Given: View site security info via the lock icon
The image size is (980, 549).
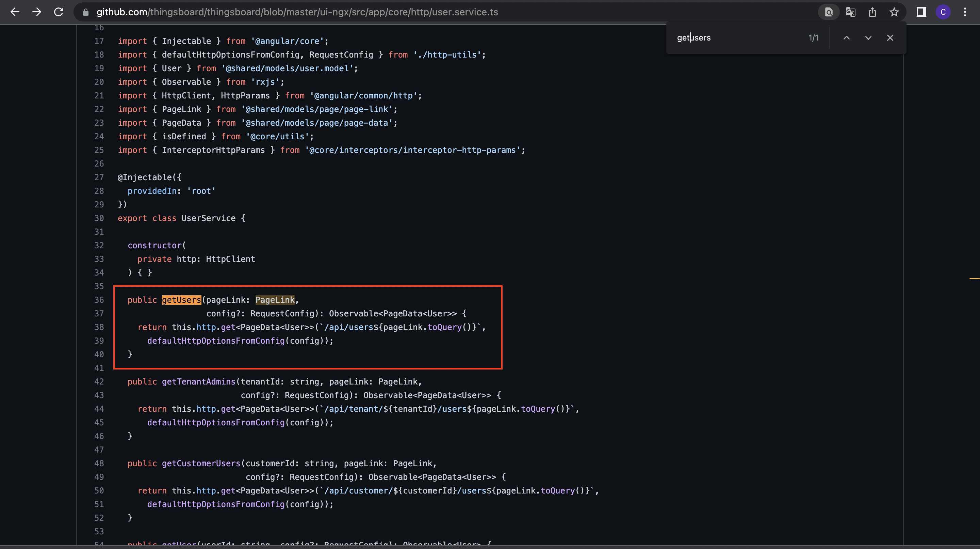Looking at the screenshot, I should (x=86, y=12).
